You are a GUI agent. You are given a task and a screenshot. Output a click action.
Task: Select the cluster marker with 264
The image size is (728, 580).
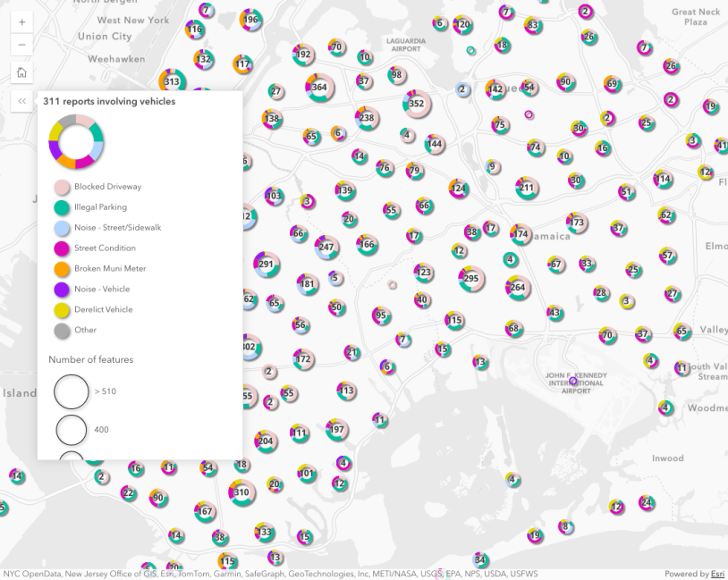[517, 287]
